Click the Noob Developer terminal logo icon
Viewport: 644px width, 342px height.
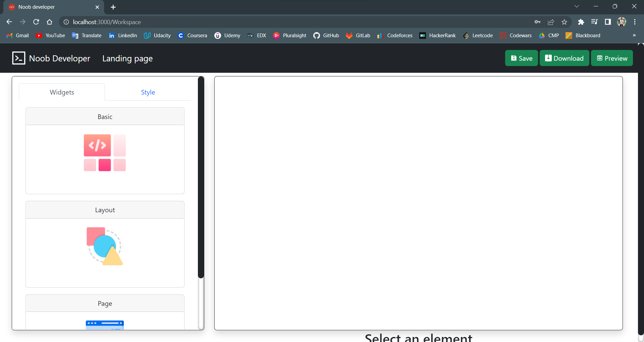[18, 58]
